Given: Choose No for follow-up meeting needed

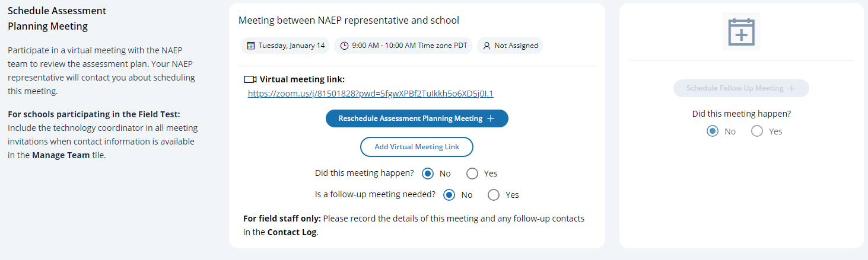Looking at the screenshot, I should [x=449, y=194].
